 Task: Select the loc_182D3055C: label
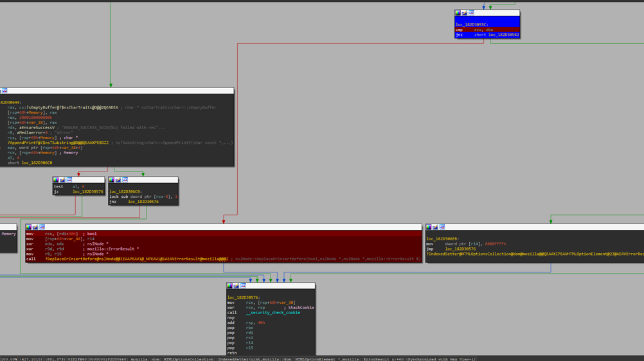(x=472, y=24)
